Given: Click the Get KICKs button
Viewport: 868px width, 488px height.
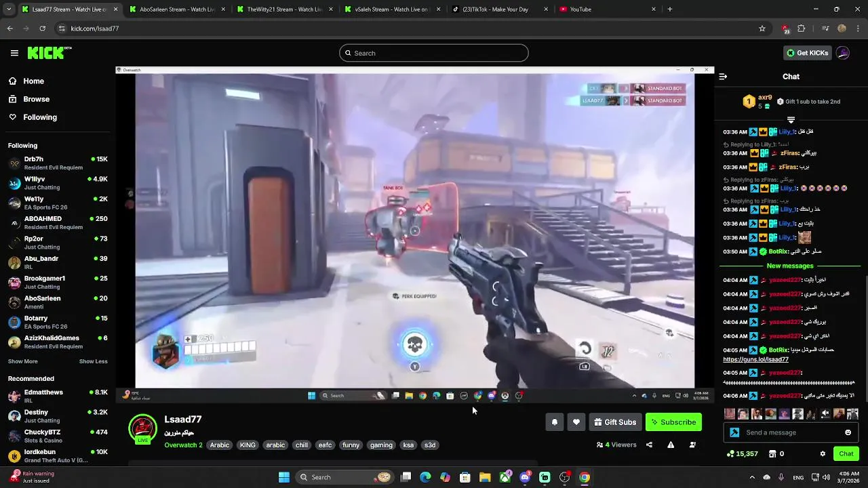Looking at the screenshot, I should click(x=807, y=53).
